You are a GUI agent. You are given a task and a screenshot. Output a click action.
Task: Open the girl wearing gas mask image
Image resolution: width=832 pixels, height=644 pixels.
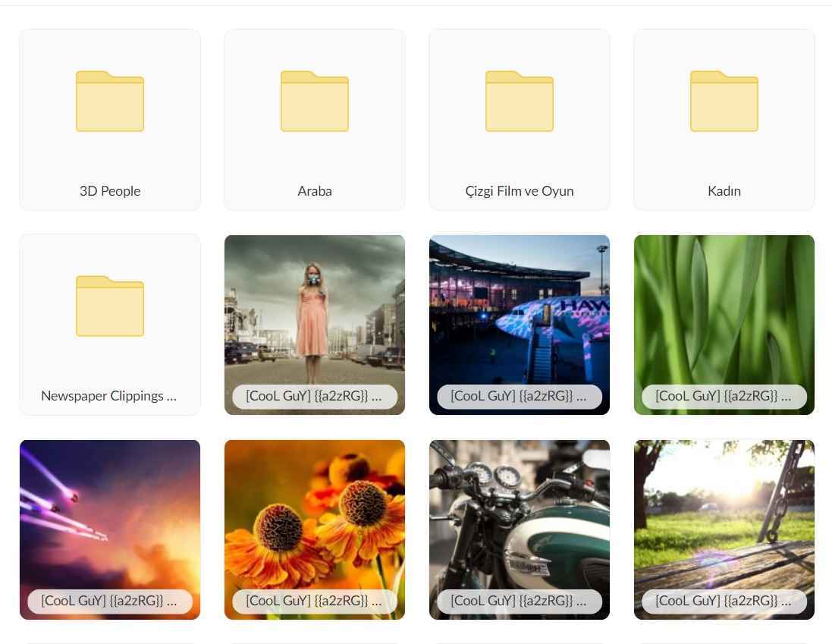pyautogui.click(x=315, y=311)
